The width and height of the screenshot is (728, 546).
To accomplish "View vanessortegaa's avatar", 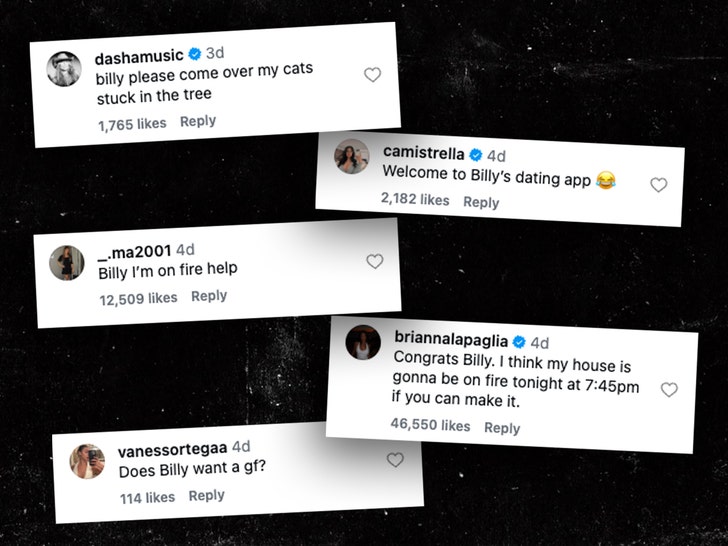I will (87, 462).
